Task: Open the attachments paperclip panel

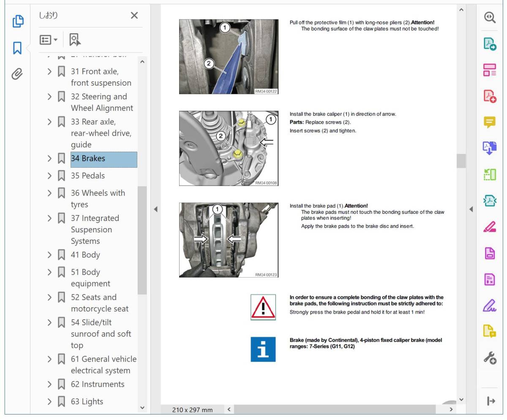Action: tap(17, 74)
